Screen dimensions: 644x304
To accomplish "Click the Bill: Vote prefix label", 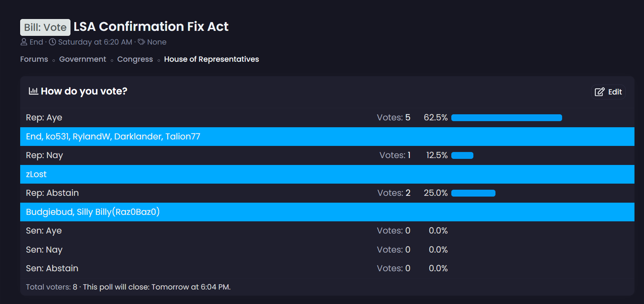I will [45, 27].
